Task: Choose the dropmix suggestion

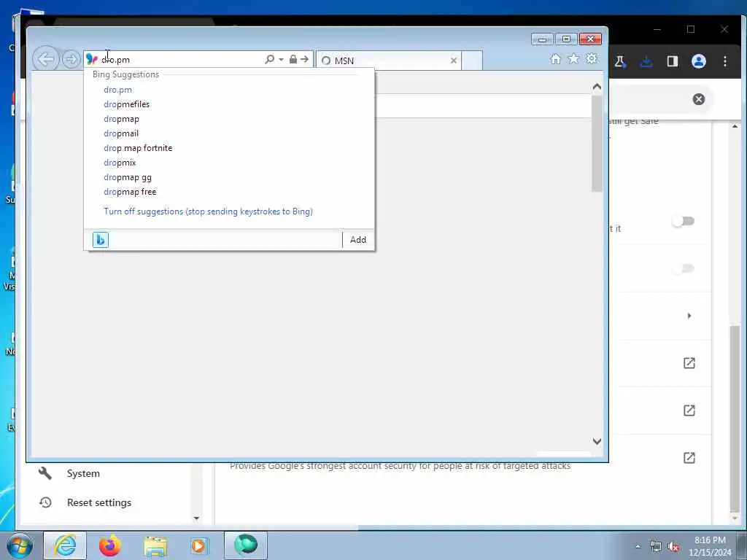Action: coord(120,163)
